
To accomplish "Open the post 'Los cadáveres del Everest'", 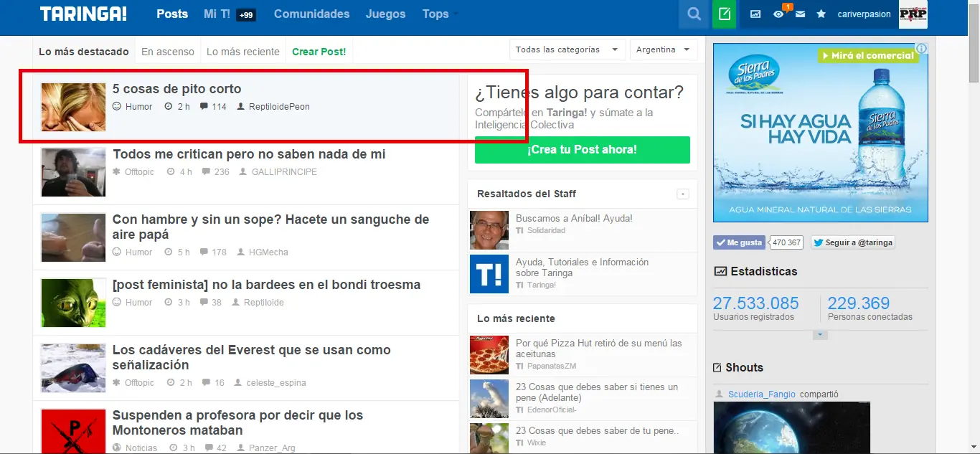I will pyautogui.click(x=252, y=357).
